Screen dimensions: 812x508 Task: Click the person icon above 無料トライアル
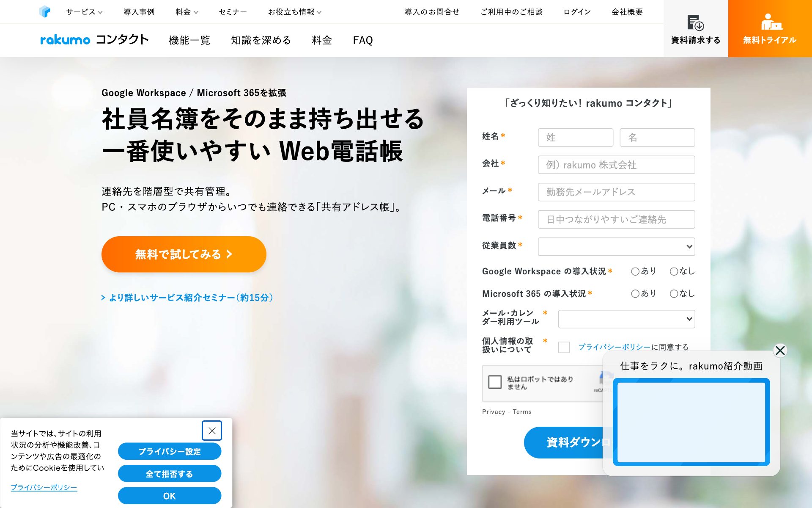(x=771, y=22)
